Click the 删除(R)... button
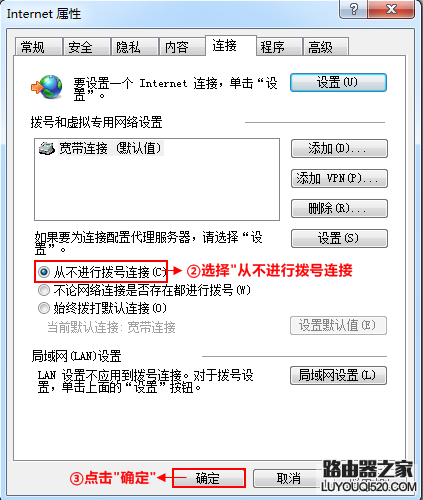This screenshot has height=500, width=423. pos(339,209)
